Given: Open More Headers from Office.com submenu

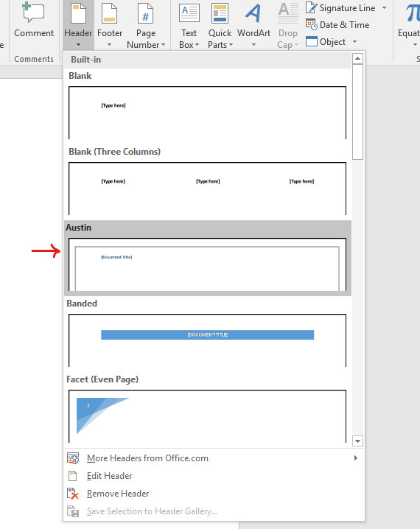Looking at the screenshot, I should 147,458.
